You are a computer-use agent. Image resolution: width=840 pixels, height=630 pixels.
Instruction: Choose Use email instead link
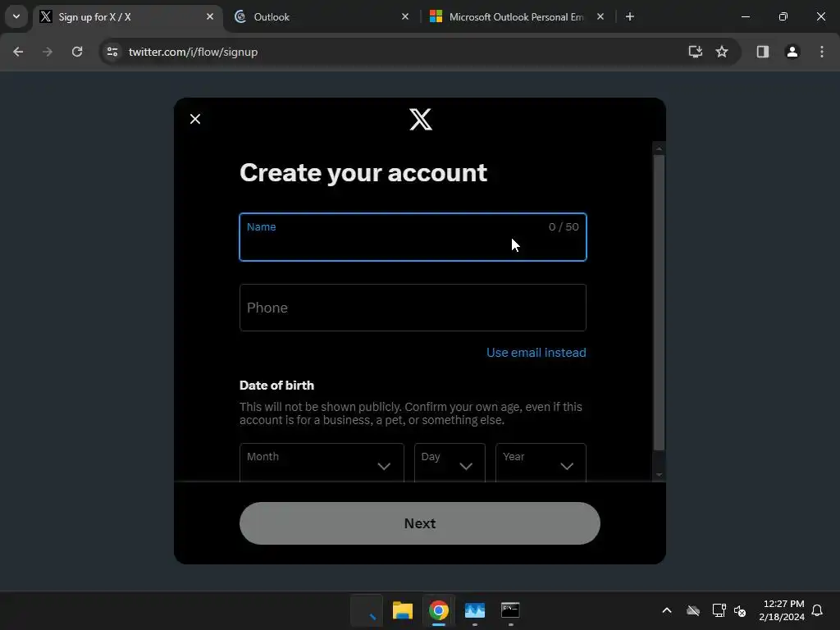click(x=536, y=353)
